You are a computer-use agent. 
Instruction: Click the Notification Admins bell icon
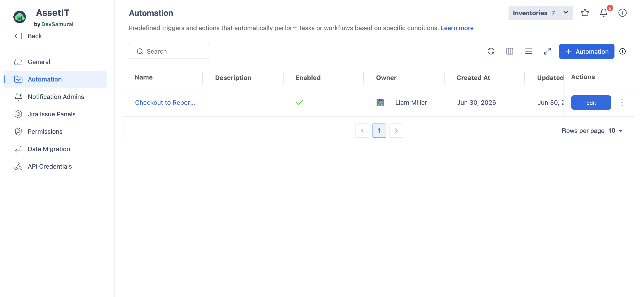click(x=18, y=97)
